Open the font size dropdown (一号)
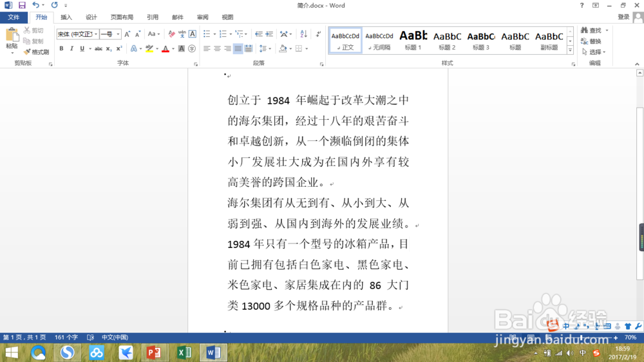Image resolution: width=644 pixels, height=362 pixels. pyautogui.click(x=118, y=34)
